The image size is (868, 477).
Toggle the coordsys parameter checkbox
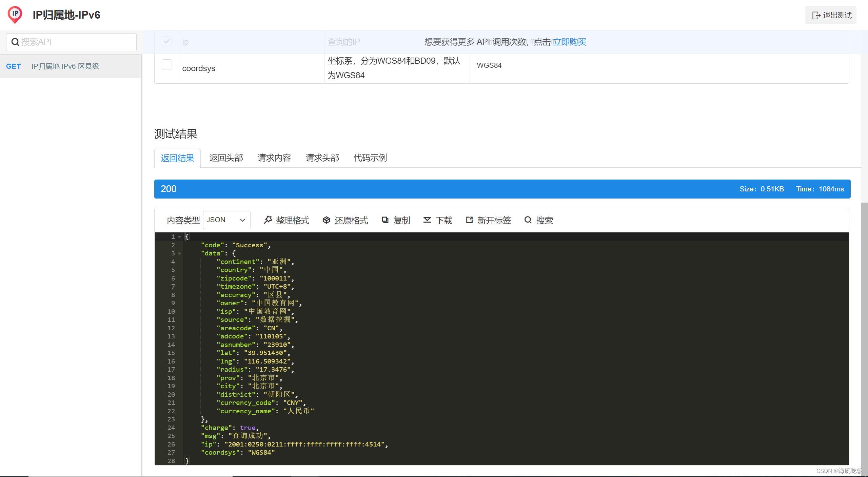pyautogui.click(x=166, y=64)
